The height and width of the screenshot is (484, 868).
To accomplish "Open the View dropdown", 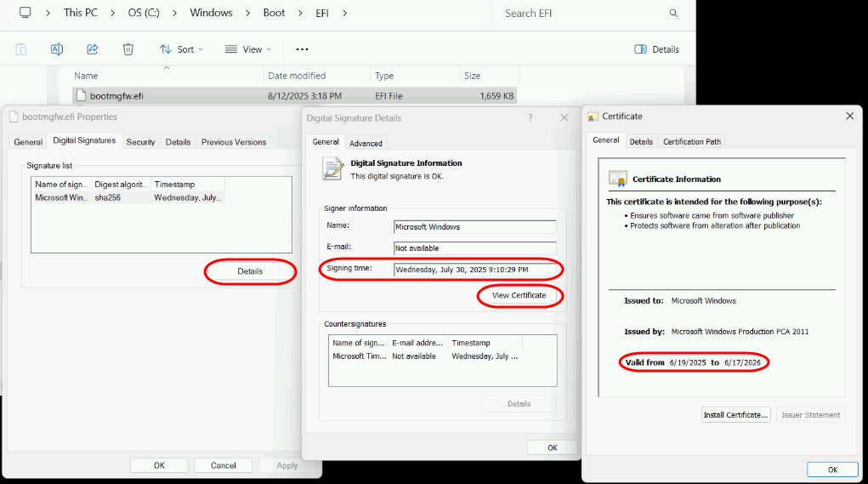I will tap(248, 49).
